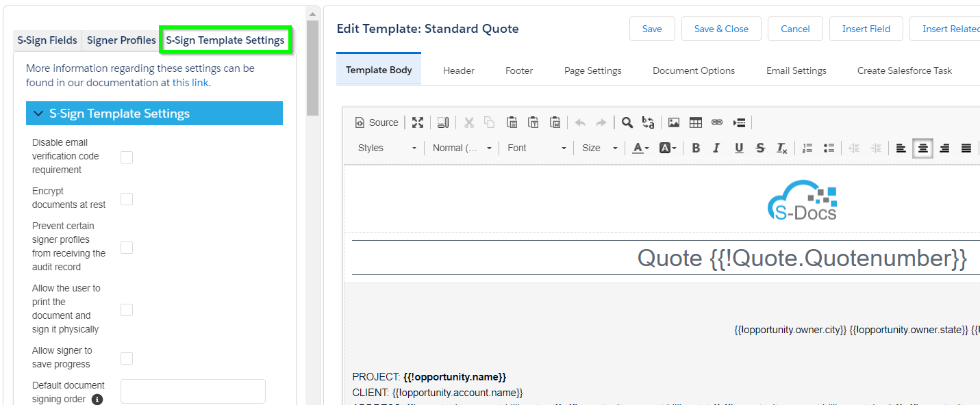Click the Undo arrow icon

click(x=580, y=122)
